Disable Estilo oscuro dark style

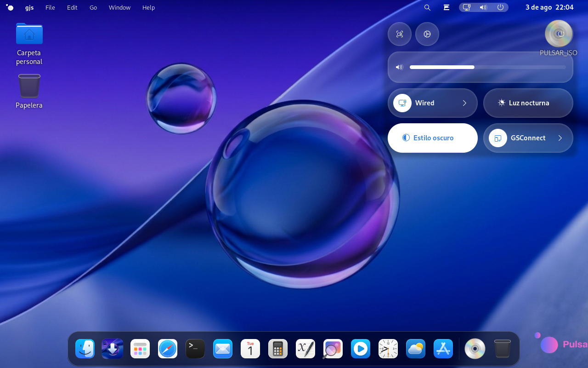click(x=433, y=138)
